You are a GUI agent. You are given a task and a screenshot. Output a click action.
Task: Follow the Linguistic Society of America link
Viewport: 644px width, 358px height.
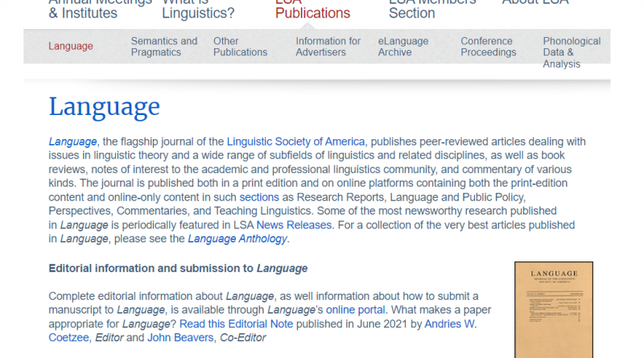pos(295,142)
